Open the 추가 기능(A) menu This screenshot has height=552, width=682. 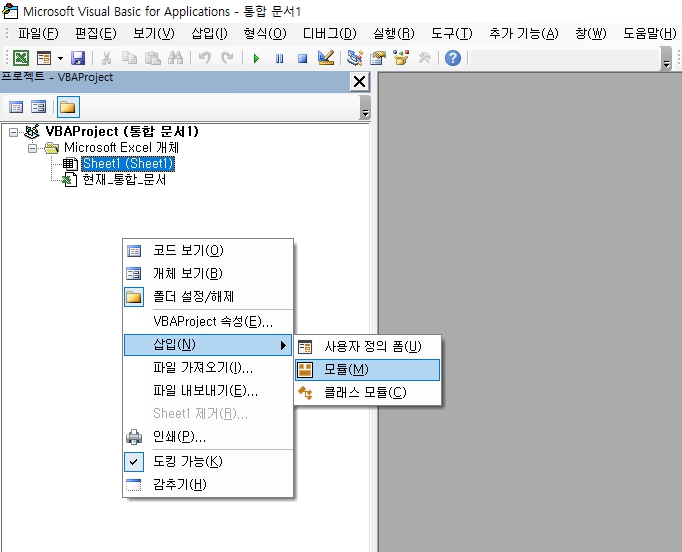pos(524,33)
